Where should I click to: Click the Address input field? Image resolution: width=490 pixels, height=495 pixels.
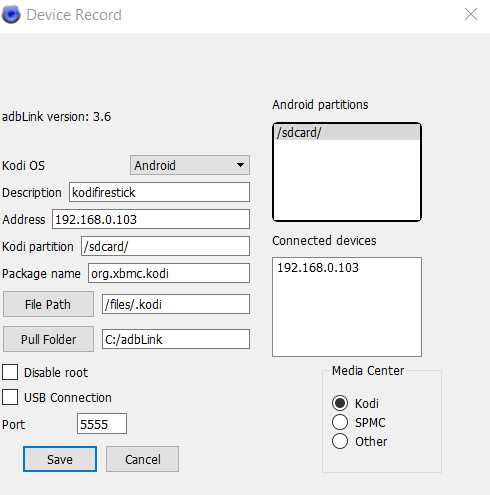151,219
